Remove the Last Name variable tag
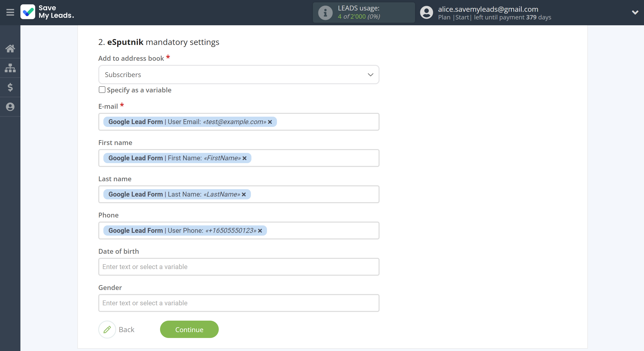The height and width of the screenshot is (351, 644). click(x=244, y=195)
